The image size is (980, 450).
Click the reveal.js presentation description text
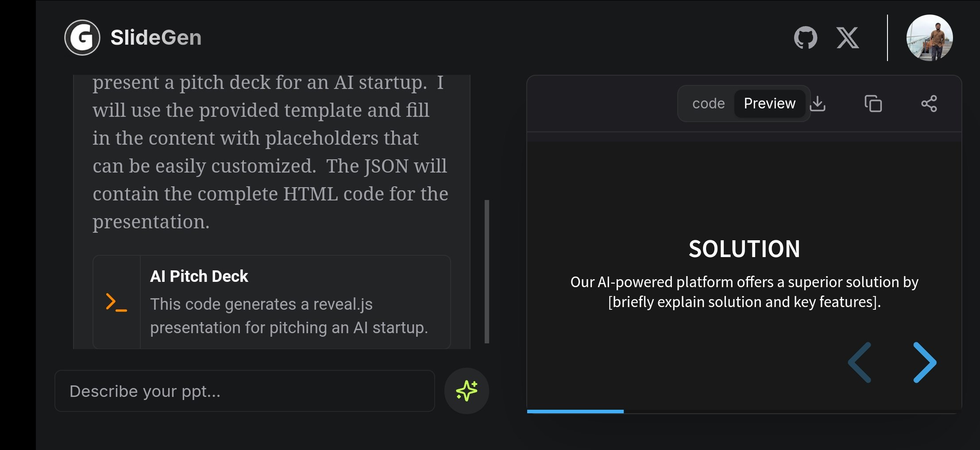coord(289,316)
